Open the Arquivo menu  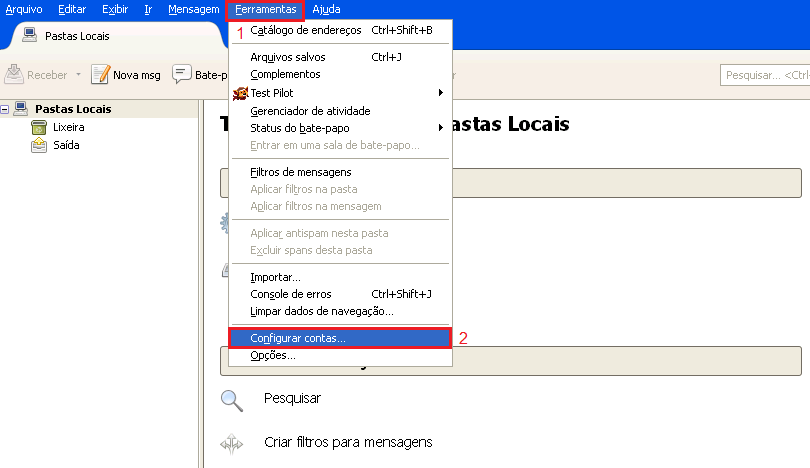point(24,9)
